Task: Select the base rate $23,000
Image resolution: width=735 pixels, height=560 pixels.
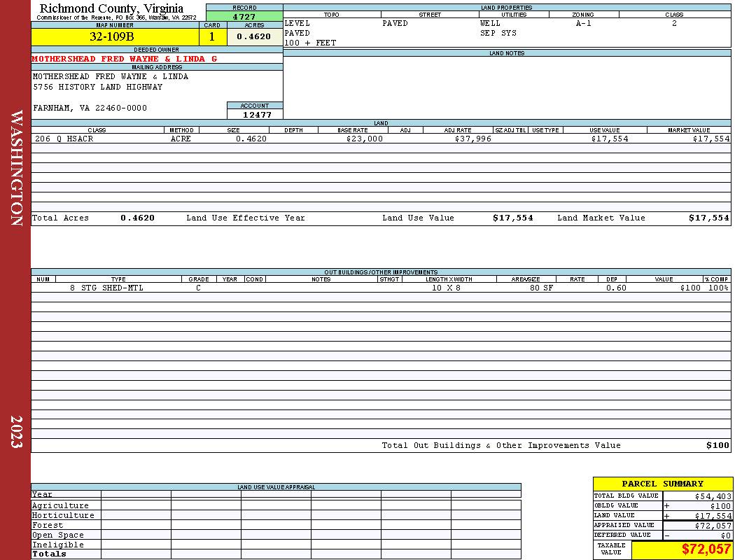Action: coord(365,139)
